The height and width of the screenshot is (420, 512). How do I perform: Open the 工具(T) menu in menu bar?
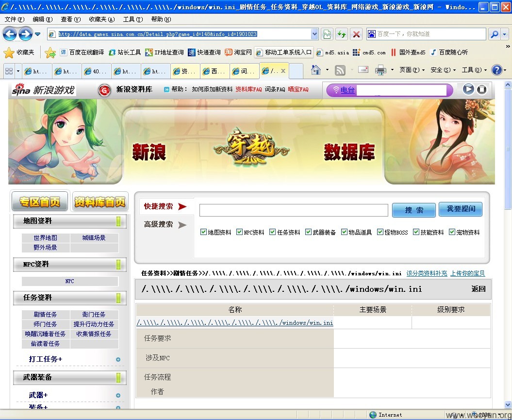[x=133, y=19]
